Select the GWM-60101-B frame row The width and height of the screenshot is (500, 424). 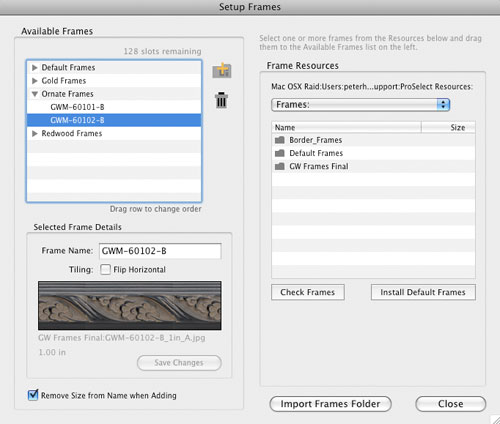tap(114, 107)
